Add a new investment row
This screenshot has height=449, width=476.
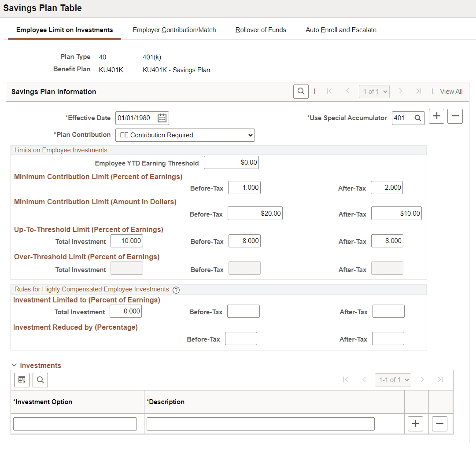pos(415,423)
